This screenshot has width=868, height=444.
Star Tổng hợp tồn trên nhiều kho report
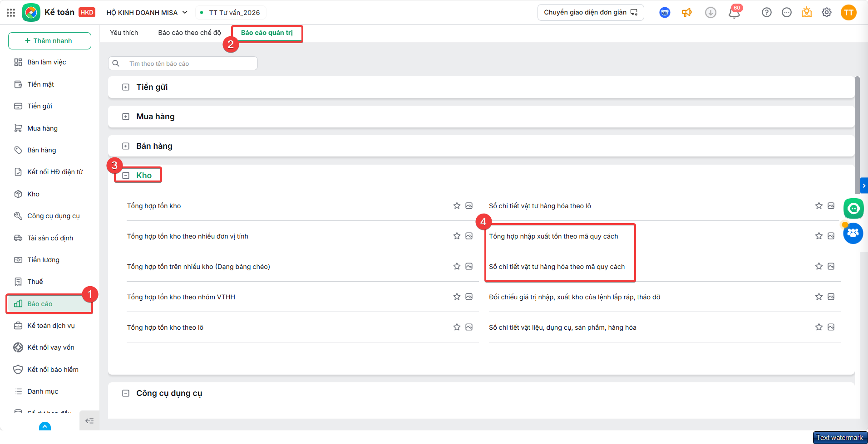pyautogui.click(x=457, y=266)
